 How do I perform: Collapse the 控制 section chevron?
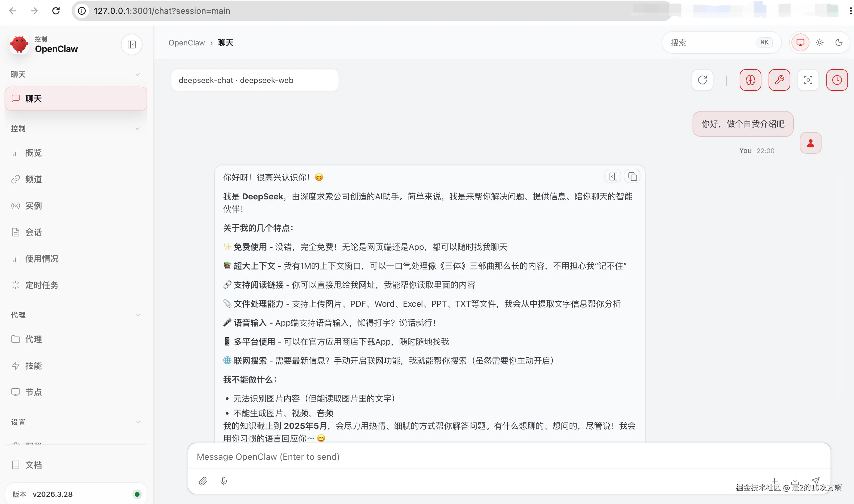[x=137, y=129]
